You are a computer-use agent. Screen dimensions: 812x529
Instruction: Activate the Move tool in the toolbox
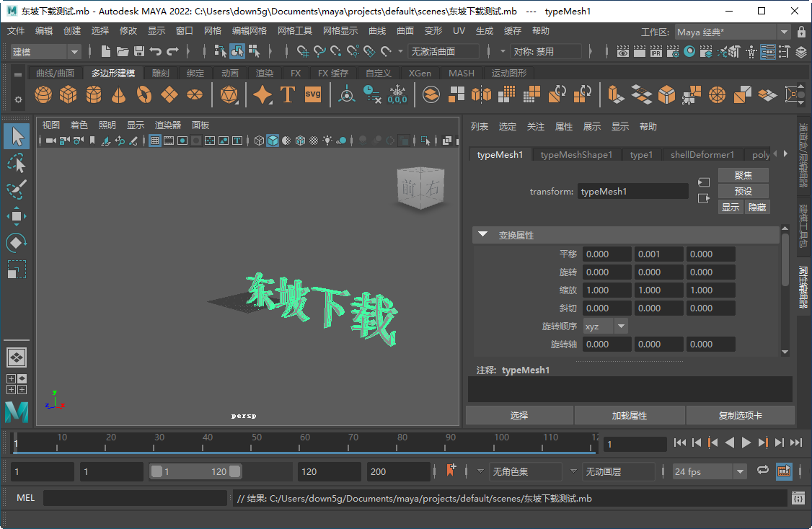coord(18,215)
